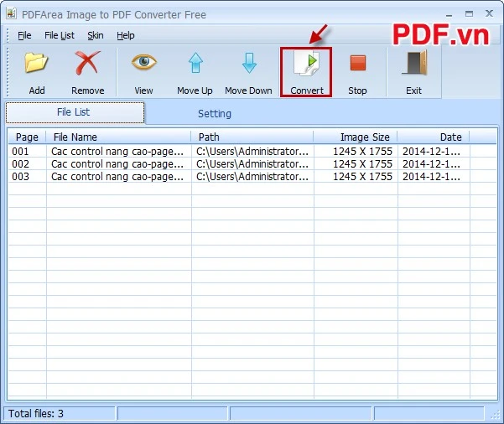Start conversion with Convert button

306,72
